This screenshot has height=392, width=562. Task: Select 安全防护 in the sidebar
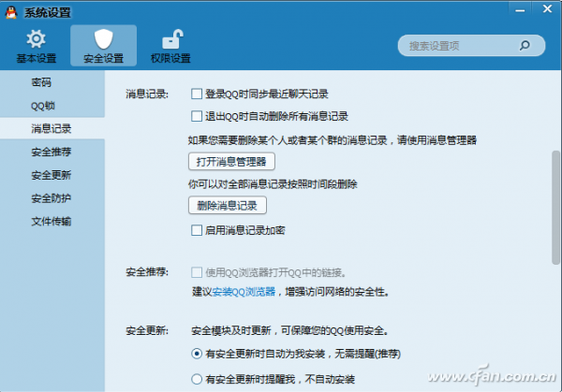pos(52,198)
